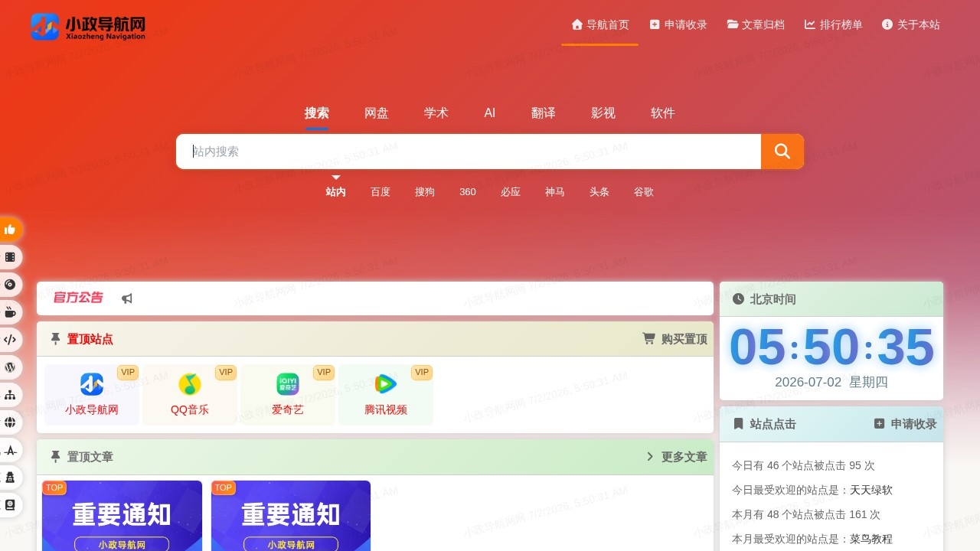
Task: Switch to the 学术 search tab
Action: pos(436,113)
